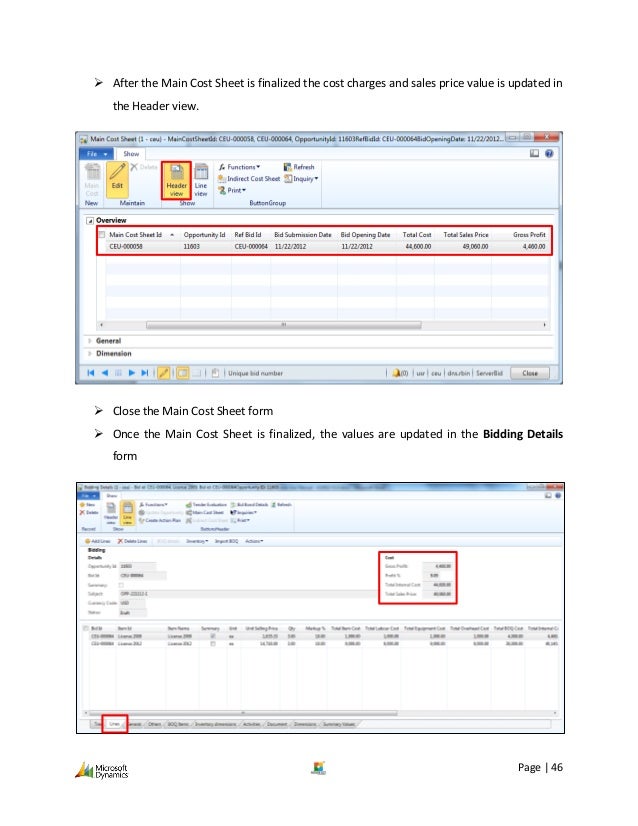Viewport: 638px width, 826px height.
Task: Click Total Sales Price field in Cost group
Action: (x=438, y=594)
